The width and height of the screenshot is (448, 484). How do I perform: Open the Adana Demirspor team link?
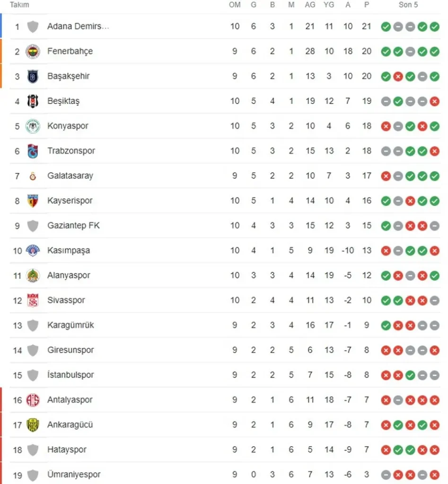click(x=78, y=26)
